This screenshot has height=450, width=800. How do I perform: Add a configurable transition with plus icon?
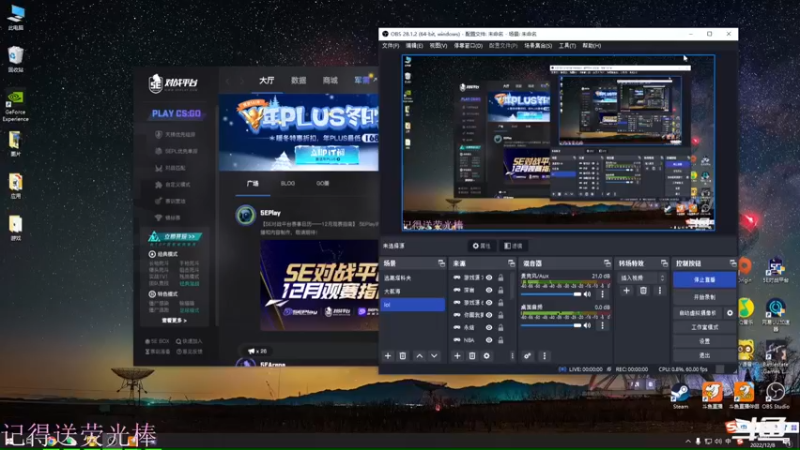tap(627, 290)
